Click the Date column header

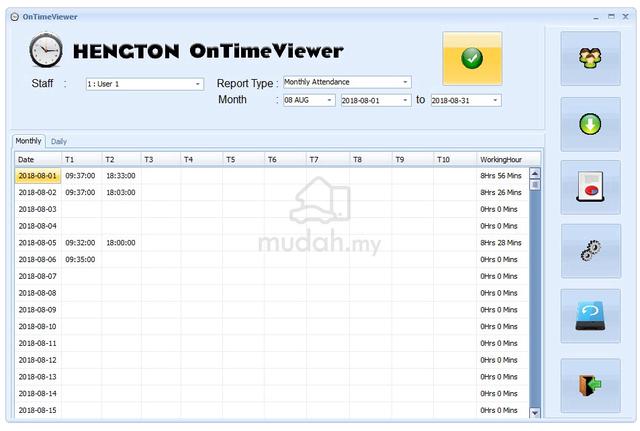[x=38, y=160]
